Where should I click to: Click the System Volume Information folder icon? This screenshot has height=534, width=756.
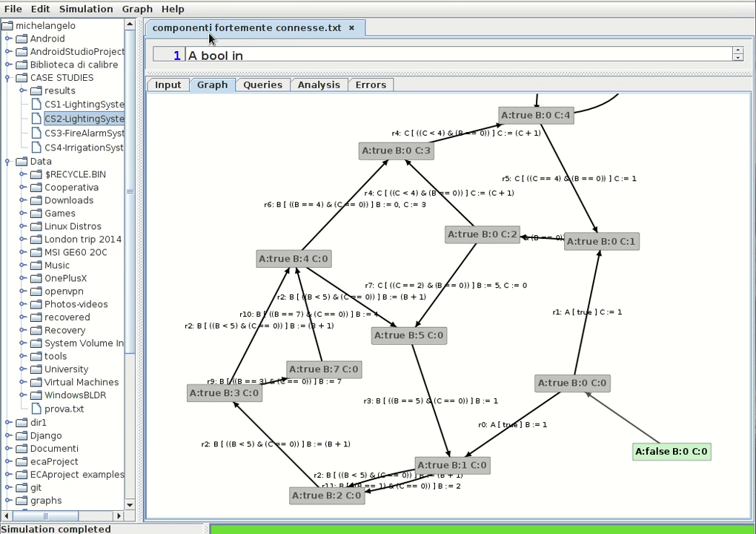pyautogui.click(x=36, y=343)
